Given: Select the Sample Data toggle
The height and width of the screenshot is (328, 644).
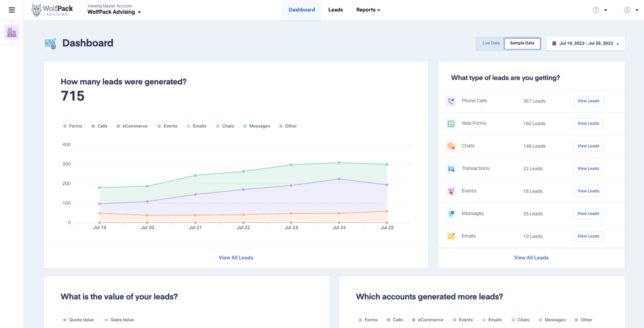Looking at the screenshot, I should [522, 43].
